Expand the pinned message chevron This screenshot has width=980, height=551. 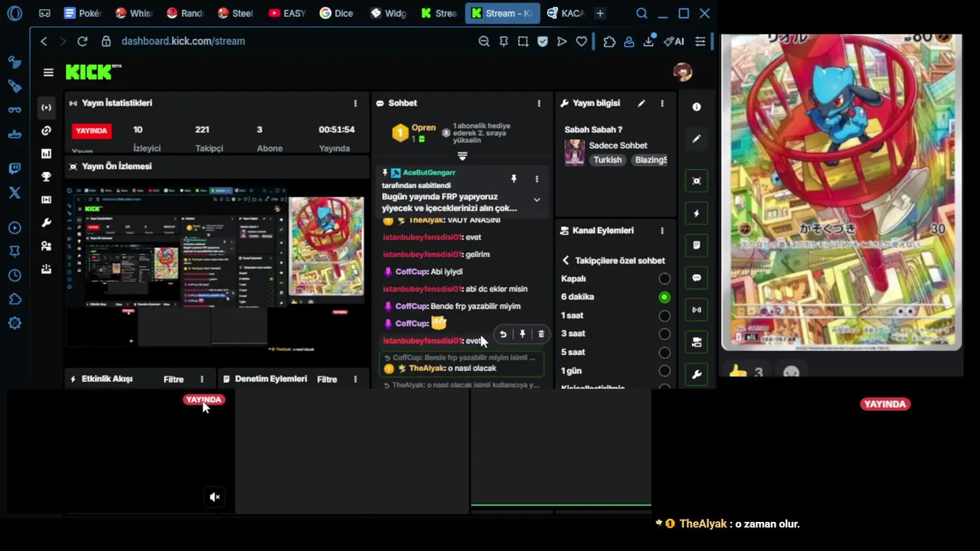537,200
